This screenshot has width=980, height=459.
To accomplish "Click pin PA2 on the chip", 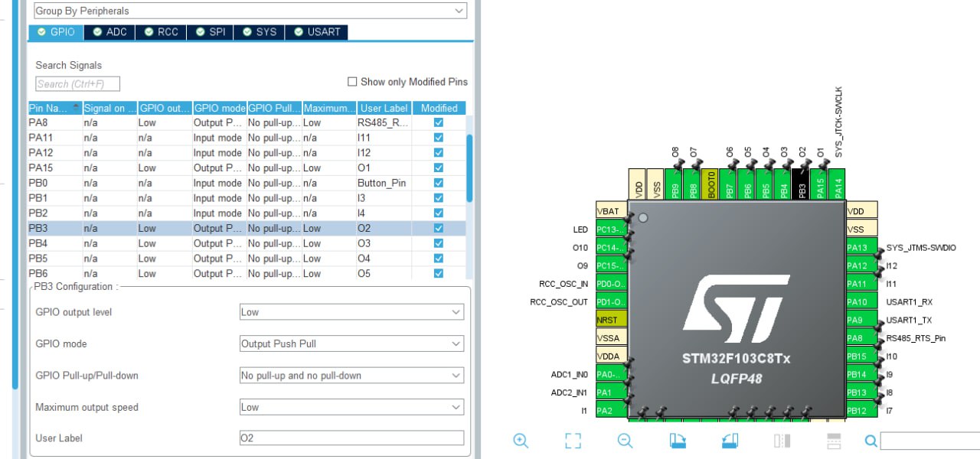I will (x=611, y=411).
